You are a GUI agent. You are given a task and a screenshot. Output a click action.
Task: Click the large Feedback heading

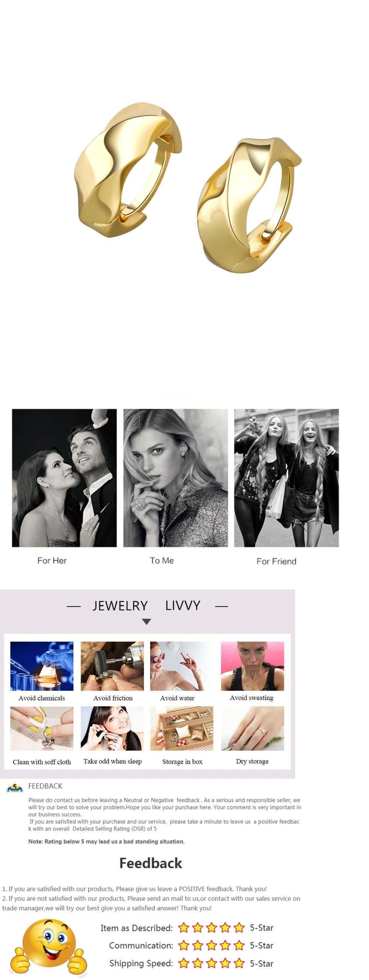tap(151, 863)
